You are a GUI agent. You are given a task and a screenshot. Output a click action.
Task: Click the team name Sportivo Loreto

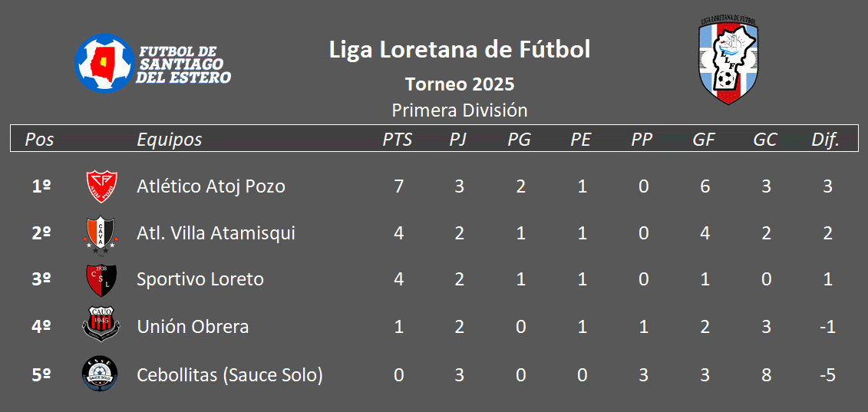coord(200,279)
